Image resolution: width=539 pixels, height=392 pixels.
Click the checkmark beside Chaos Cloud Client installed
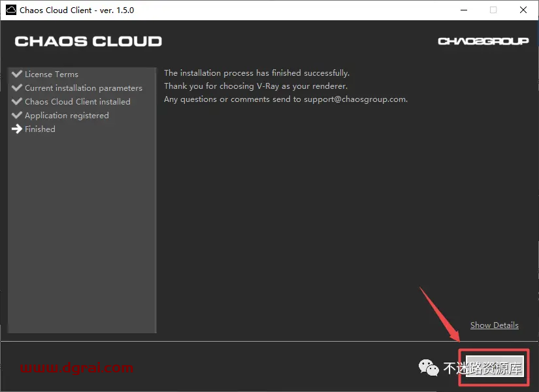pyautogui.click(x=17, y=101)
